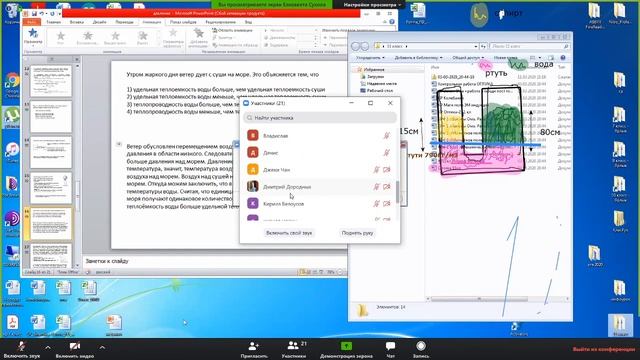Click 'Новая папка' button in Explorer
This screenshot has width=640, height=360.
point(505,58)
